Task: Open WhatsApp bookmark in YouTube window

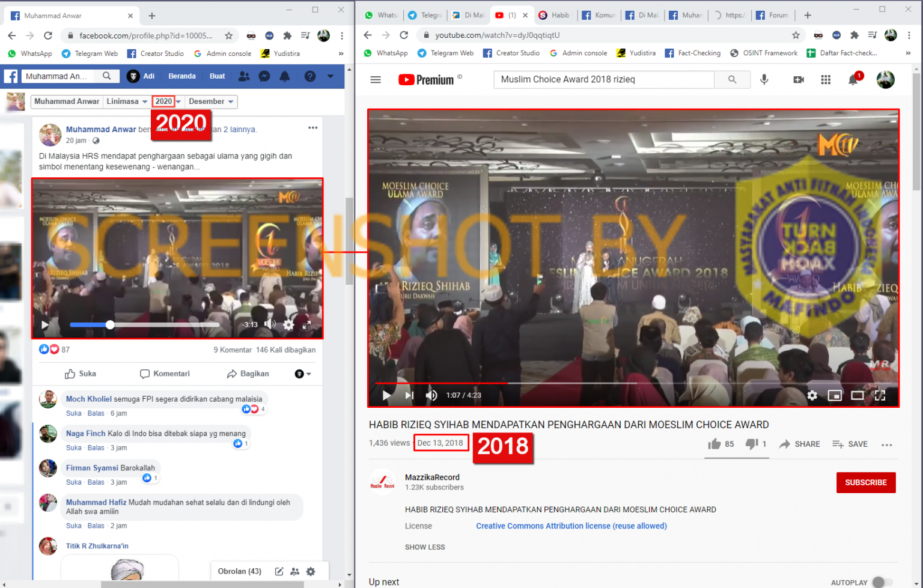Action: [386, 53]
